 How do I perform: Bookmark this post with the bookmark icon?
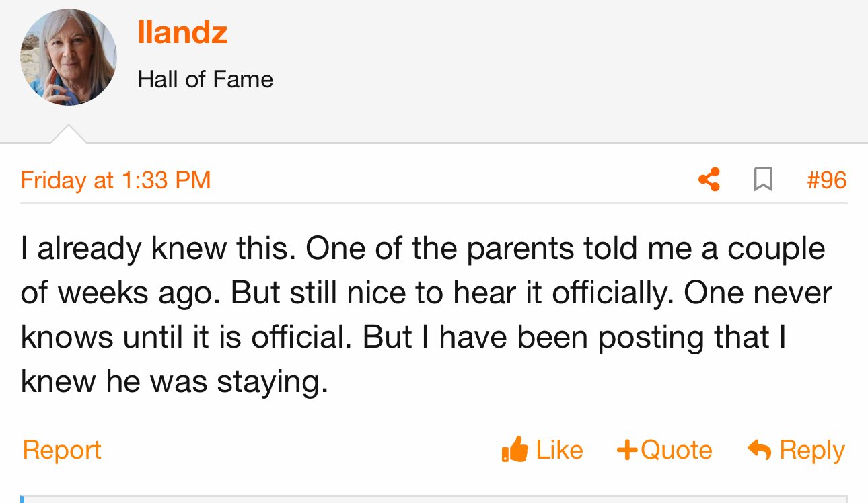tap(763, 180)
